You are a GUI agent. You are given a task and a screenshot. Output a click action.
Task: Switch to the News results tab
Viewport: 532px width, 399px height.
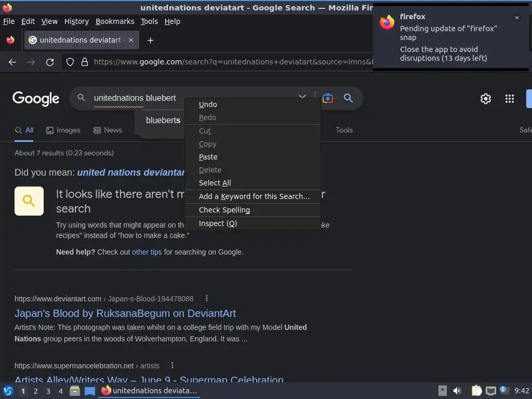coord(108,130)
